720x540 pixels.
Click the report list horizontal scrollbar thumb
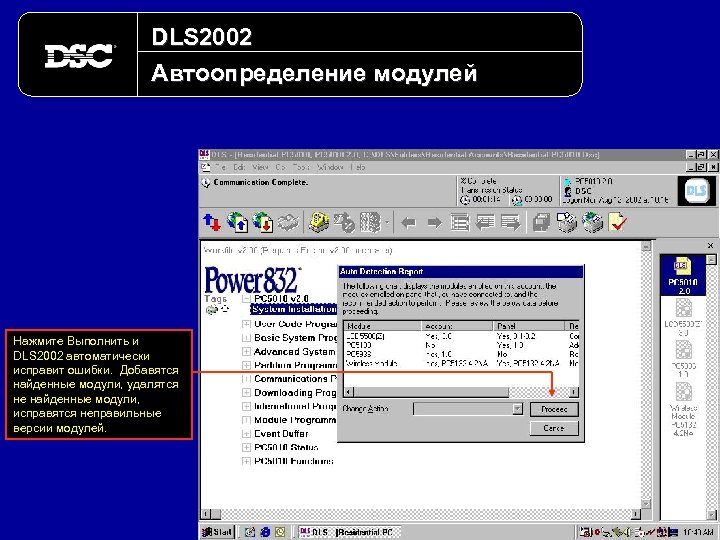(431, 392)
